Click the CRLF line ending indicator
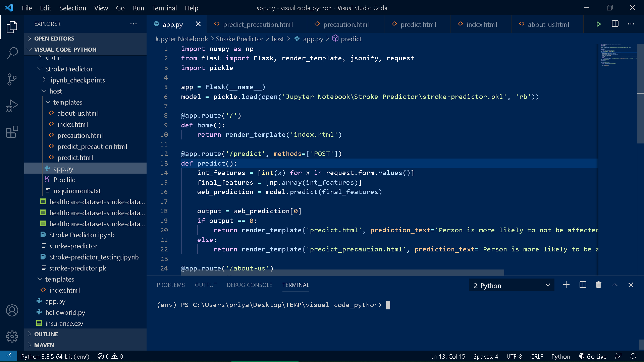 point(536,356)
